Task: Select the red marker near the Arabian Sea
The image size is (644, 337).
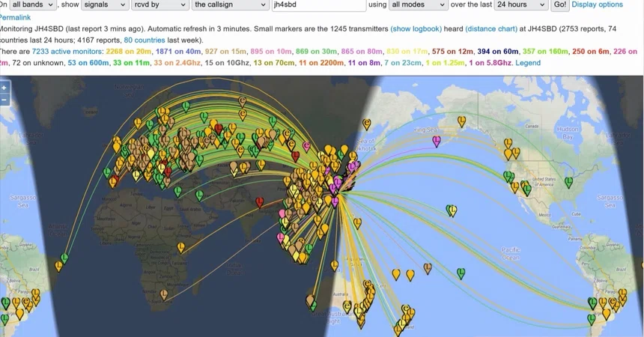Action: [259, 201]
